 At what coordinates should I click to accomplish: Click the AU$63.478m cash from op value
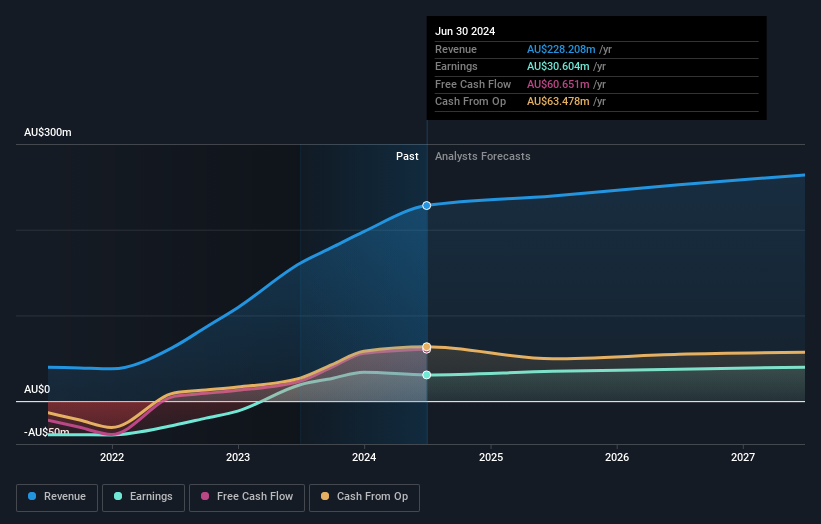click(x=558, y=102)
